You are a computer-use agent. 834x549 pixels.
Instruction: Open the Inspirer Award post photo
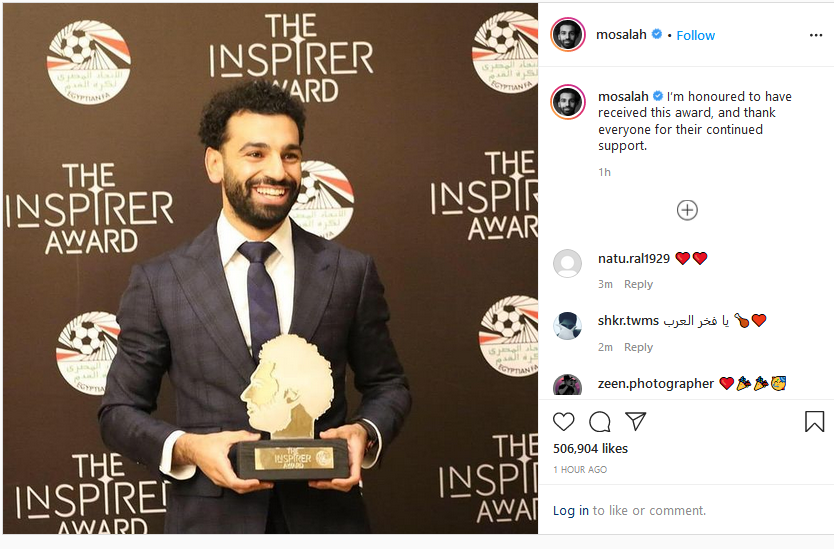click(x=270, y=269)
